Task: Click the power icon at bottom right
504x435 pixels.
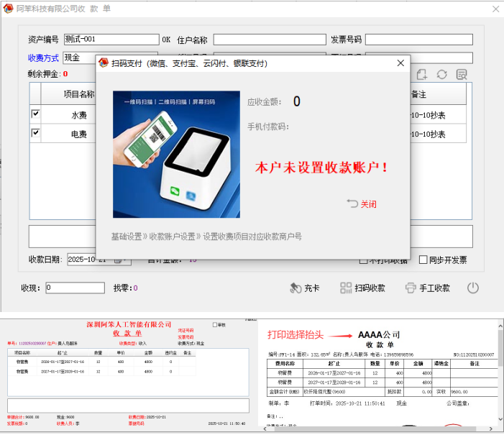Action: point(472,288)
